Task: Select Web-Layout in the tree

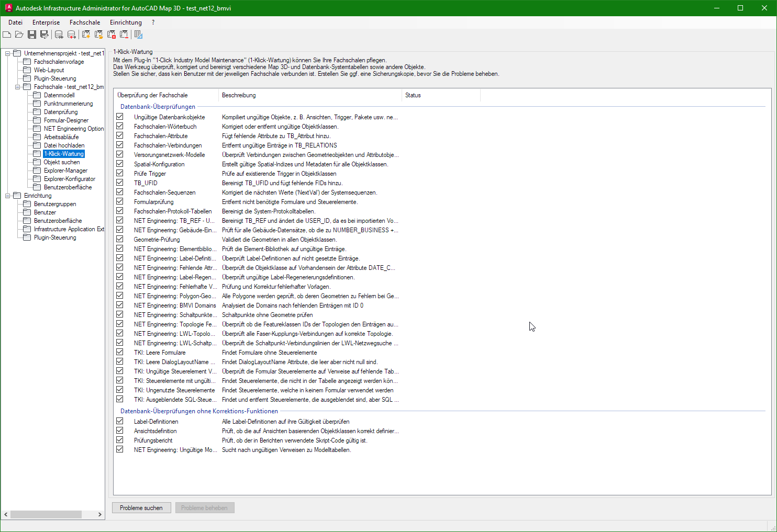Action: pos(49,70)
